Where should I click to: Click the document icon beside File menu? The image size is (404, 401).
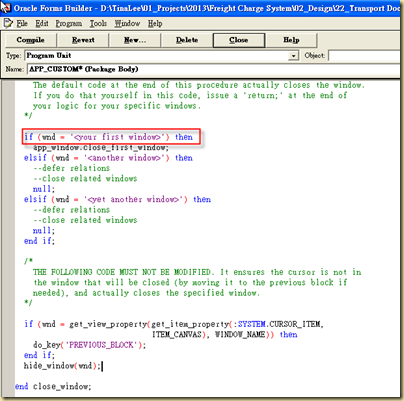click(8, 24)
